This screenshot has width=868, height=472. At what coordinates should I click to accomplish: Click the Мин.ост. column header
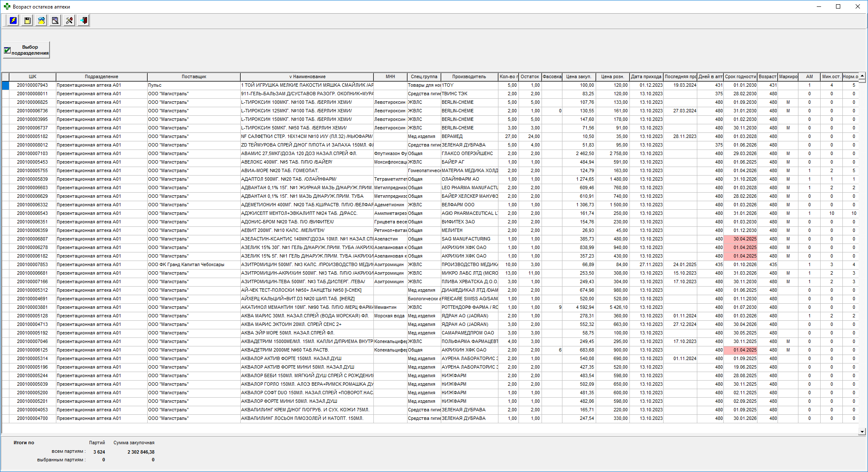pyautogui.click(x=831, y=77)
